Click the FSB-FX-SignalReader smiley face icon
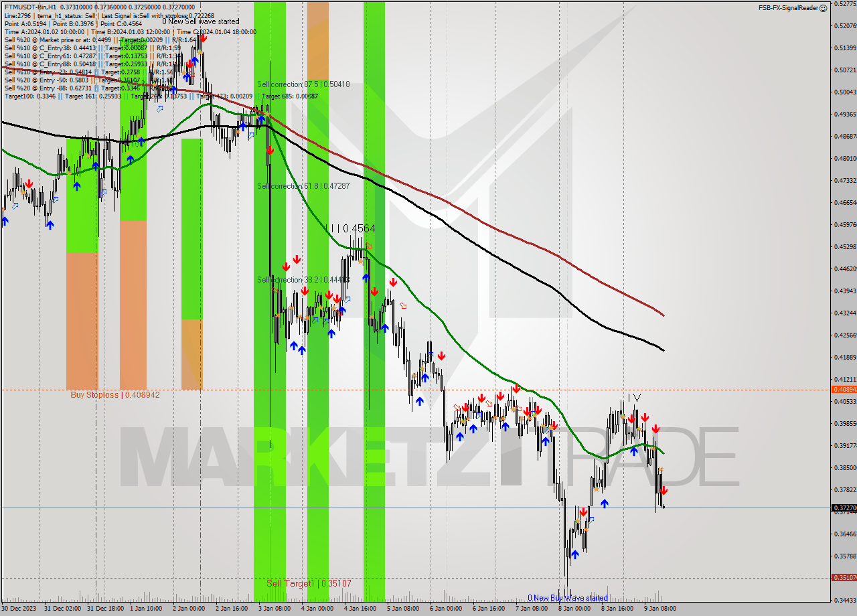The height and width of the screenshot is (616, 857). click(824, 8)
